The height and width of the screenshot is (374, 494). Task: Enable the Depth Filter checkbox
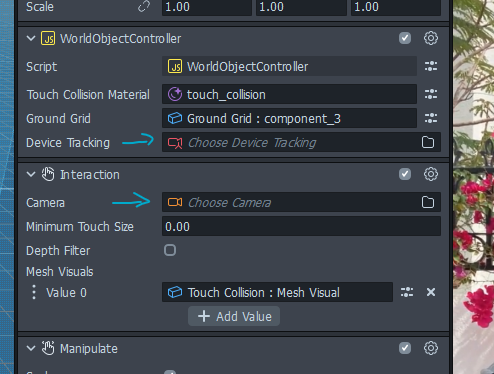170,250
